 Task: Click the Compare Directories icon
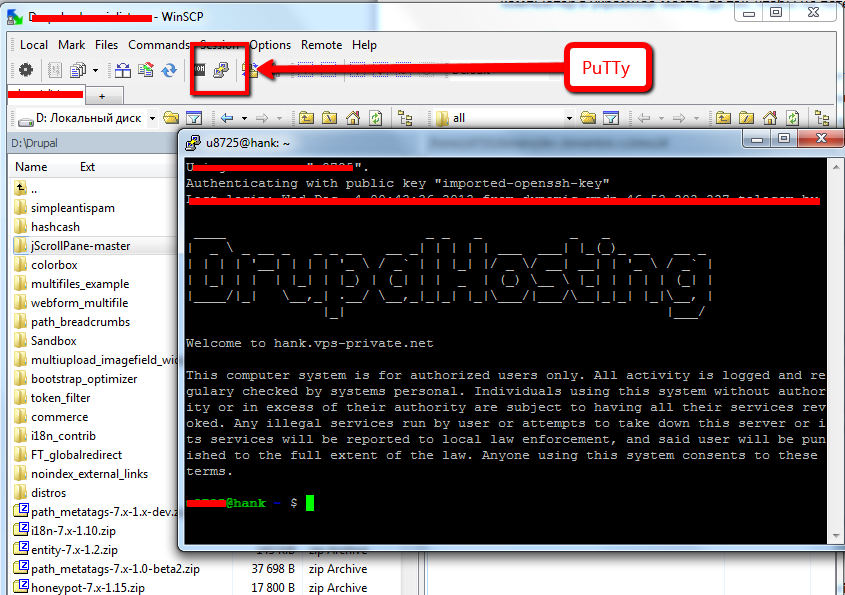(123, 70)
